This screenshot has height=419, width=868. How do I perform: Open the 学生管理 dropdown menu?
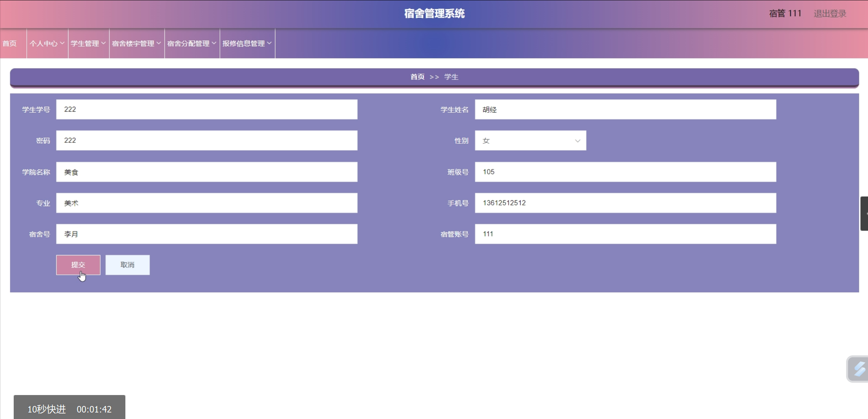tap(88, 43)
